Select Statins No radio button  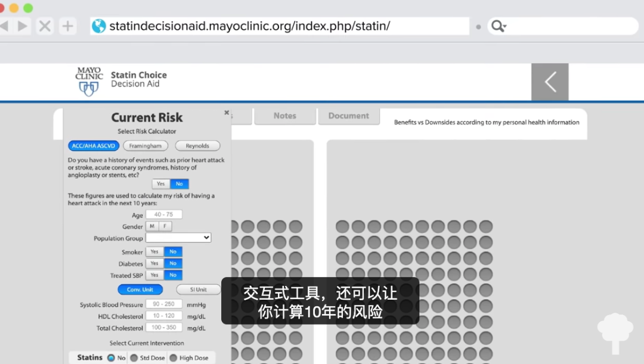(111, 358)
